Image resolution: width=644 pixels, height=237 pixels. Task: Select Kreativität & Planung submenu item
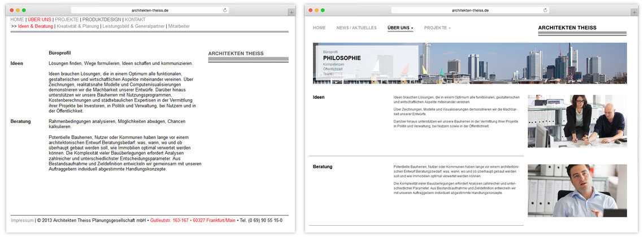pyautogui.click(x=78, y=27)
